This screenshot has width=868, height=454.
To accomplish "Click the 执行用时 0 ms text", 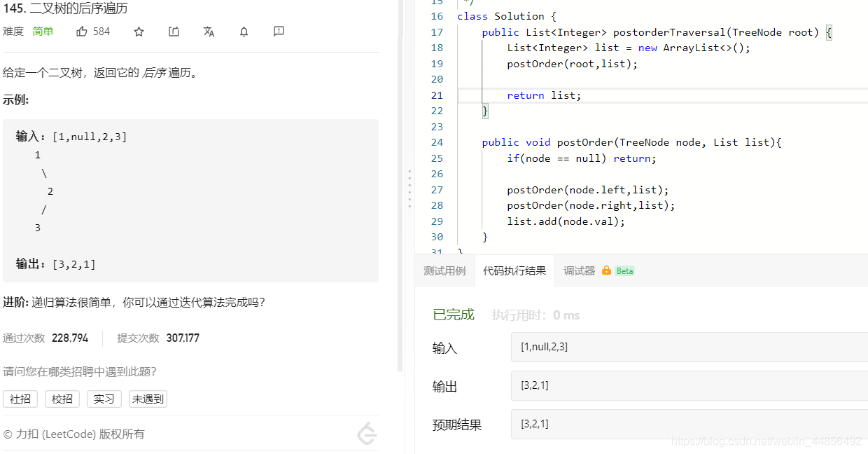I will tap(535, 315).
